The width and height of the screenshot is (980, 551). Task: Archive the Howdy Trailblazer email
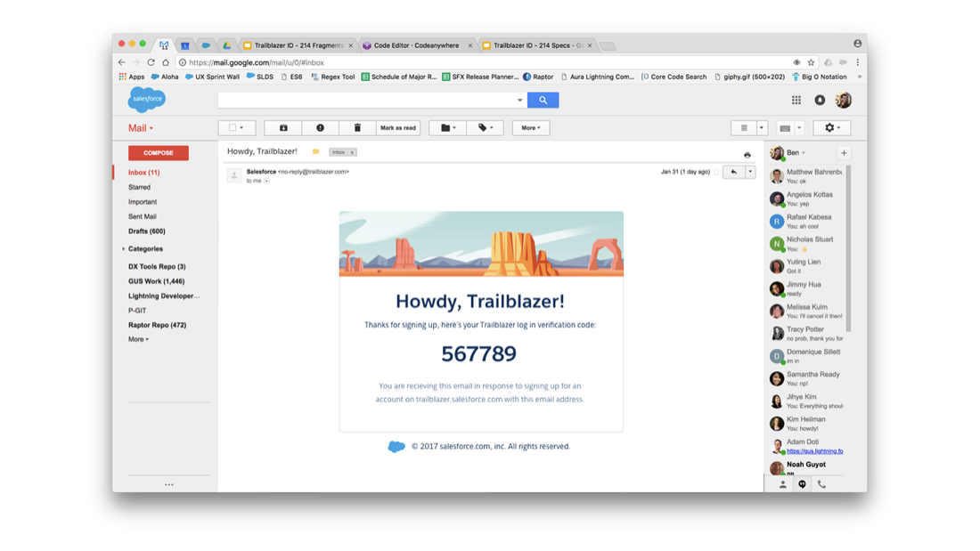coord(282,127)
